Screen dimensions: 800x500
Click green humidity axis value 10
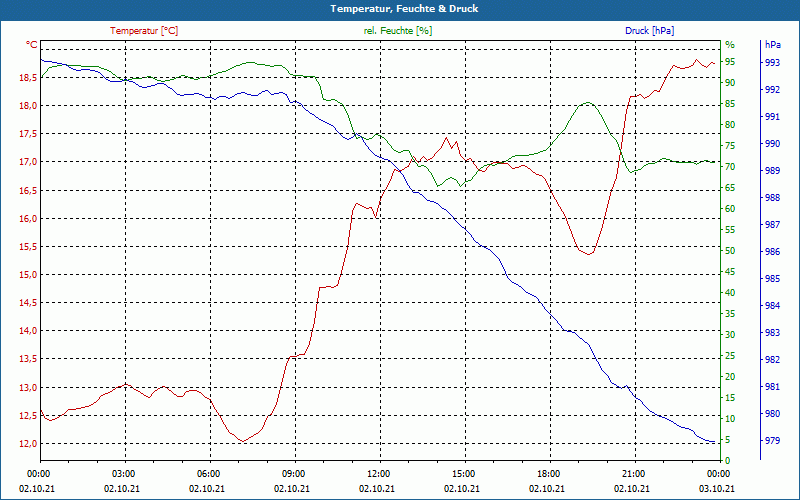pos(730,419)
